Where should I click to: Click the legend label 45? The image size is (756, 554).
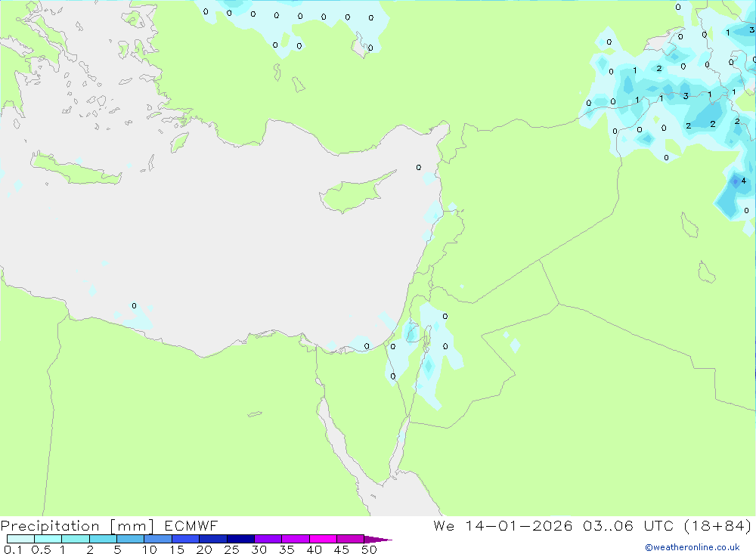pyautogui.click(x=342, y=549)
